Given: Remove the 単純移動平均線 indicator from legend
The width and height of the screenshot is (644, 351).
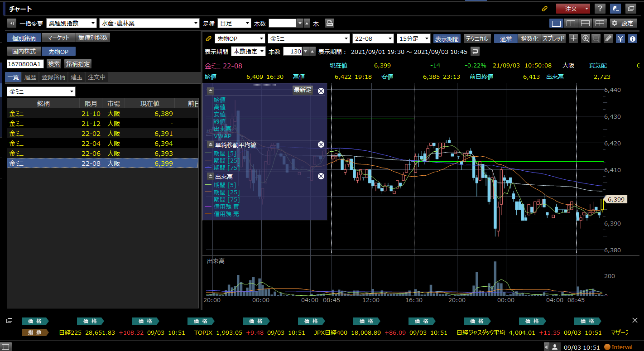Looking at the screenshot, I should click(321, 144).
